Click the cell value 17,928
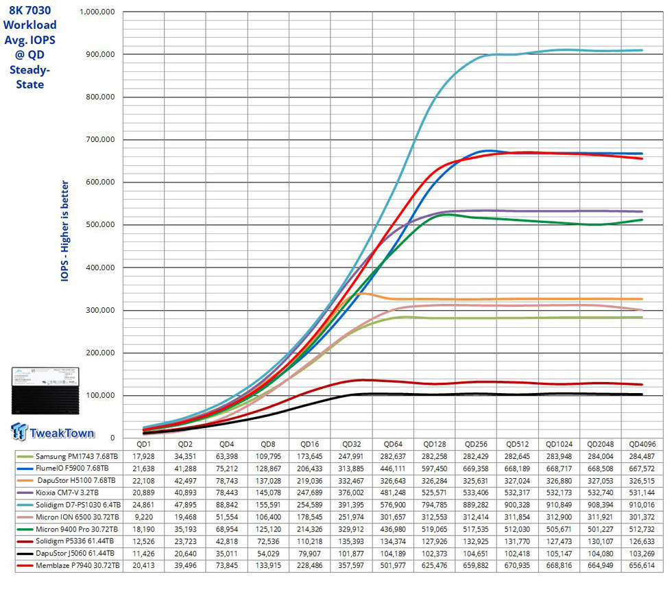672x616 pixels. tap(143, 457)
